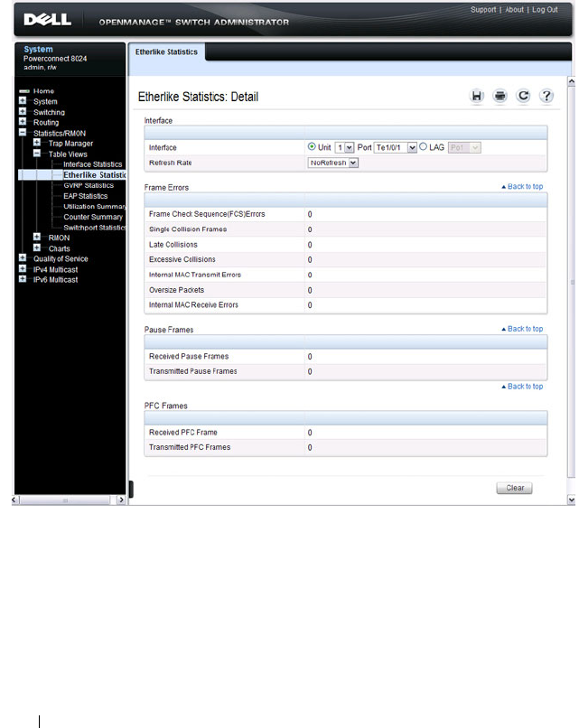Expand the IPv6 Multicast node

click(23, 279)
